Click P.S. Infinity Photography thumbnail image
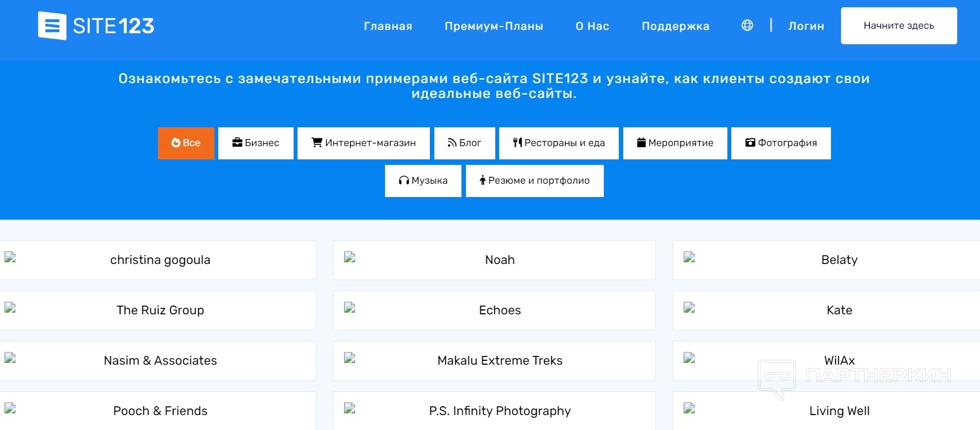This screenshot has width=980, height=430. pos(350,408)
